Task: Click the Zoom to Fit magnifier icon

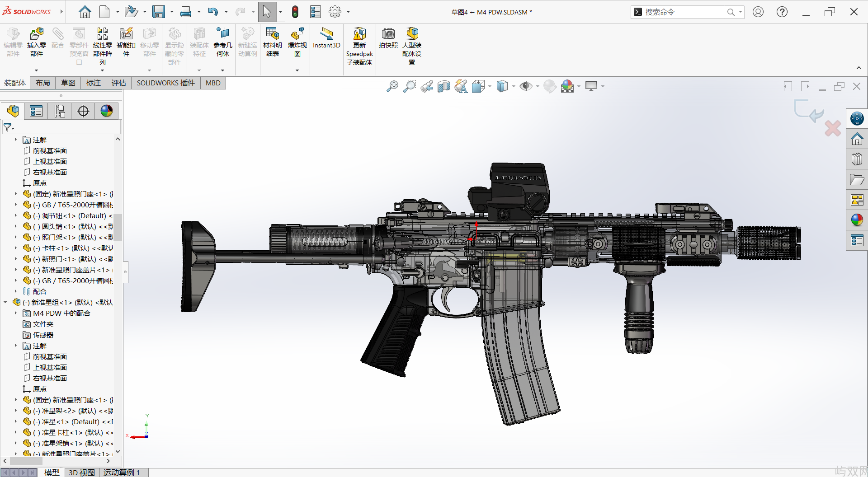Action: click(392, 86)
